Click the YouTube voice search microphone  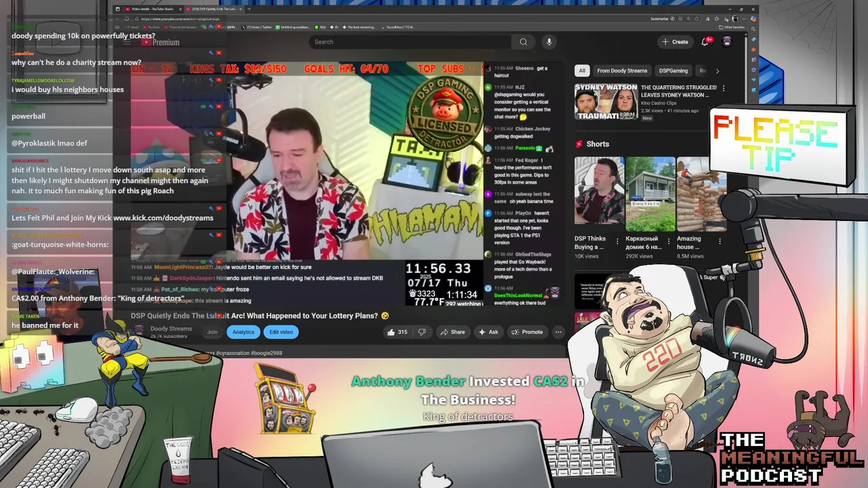coord(549,42)
